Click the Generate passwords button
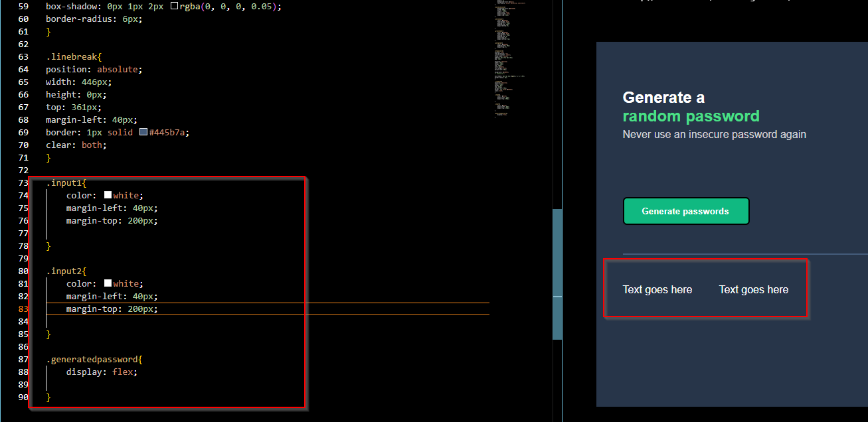 [x=686, y=211]
